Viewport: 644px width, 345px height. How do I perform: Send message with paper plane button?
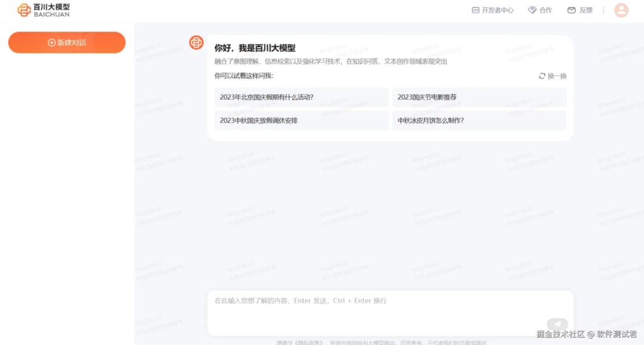[x=558, y=324]
